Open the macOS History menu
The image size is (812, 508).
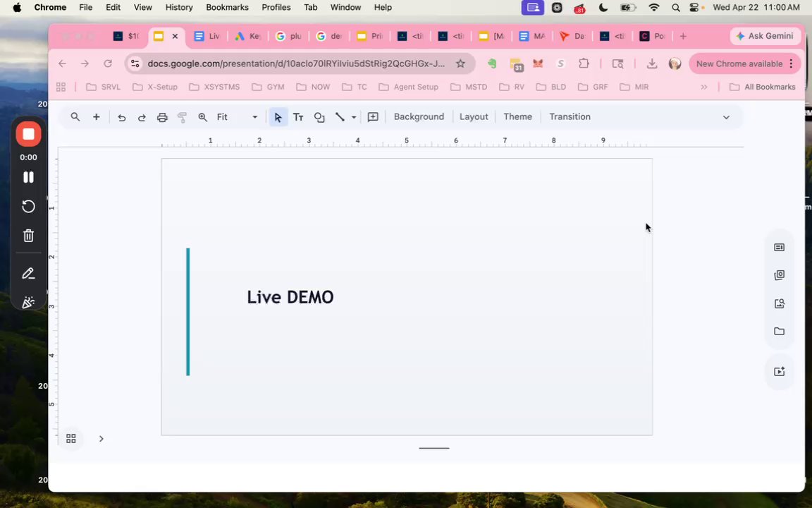point(179,7)
